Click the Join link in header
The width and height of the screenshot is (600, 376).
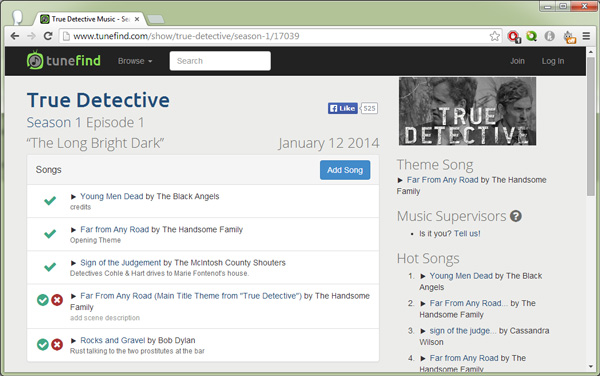(x=517, y=61)
